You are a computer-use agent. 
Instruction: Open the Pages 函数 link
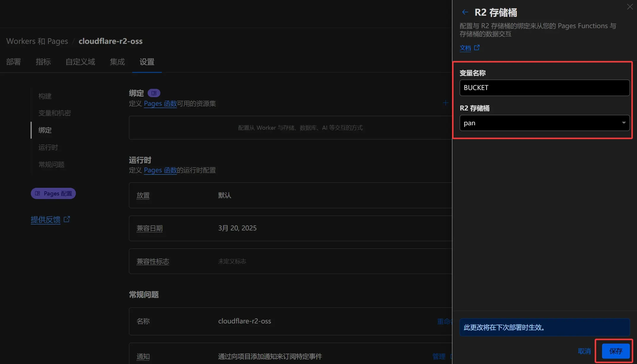pyautogui.click(x=160, y=103)
